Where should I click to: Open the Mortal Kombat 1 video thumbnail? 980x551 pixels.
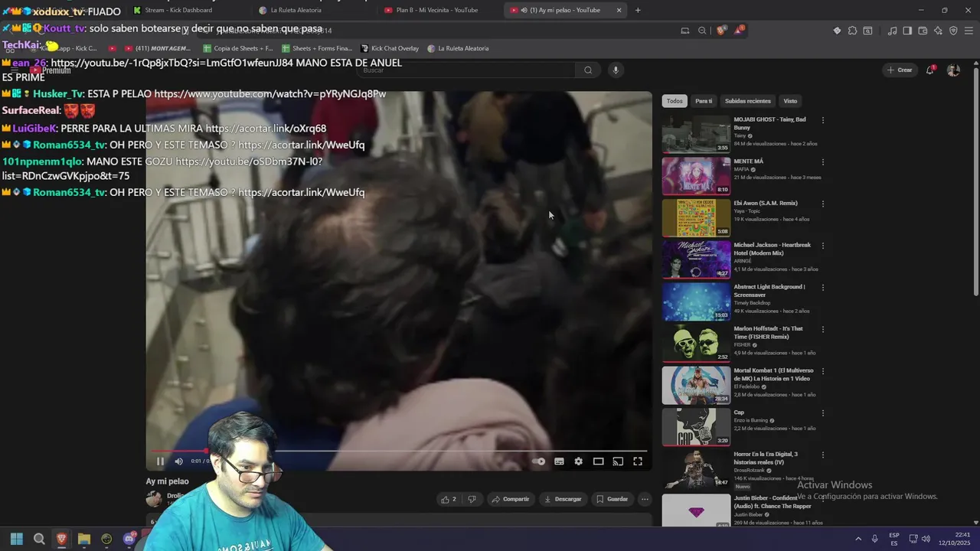click(696, 385)
